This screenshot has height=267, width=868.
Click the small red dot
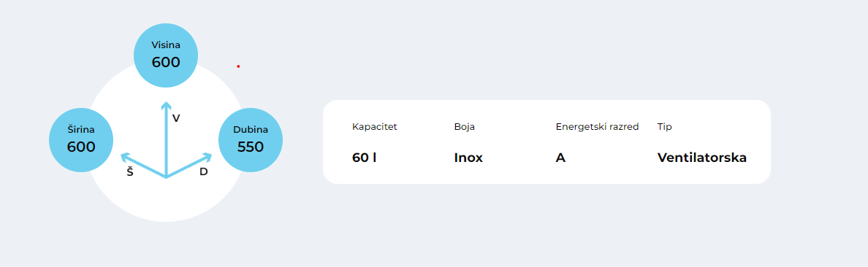pos(238,66)
